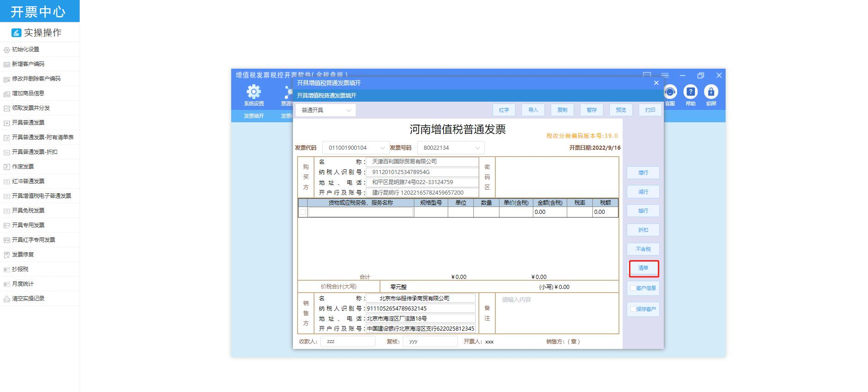Click the 实操操作 edit icon
This screenshot has height=392, width=868.
pyautogui.click(x=16, y=33)
